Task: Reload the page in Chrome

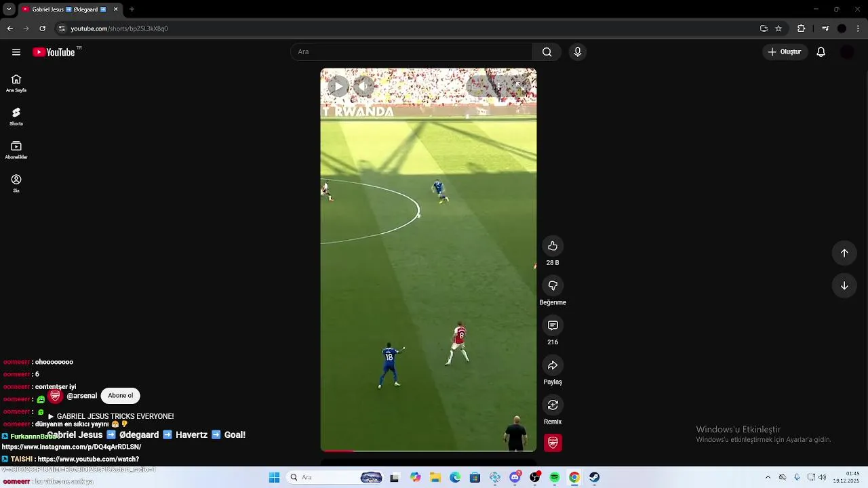Action: pyautogui.click(x=43, y=28)
